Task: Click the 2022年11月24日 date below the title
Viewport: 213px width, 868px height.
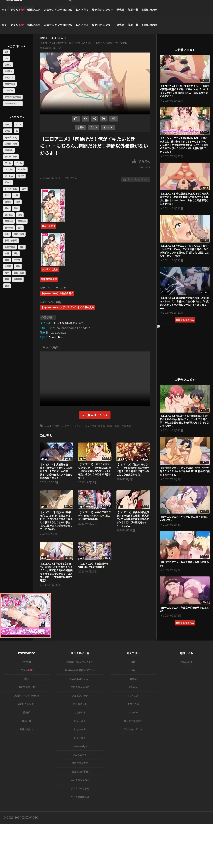Action: pyautogui.click(x=50, y=178)
